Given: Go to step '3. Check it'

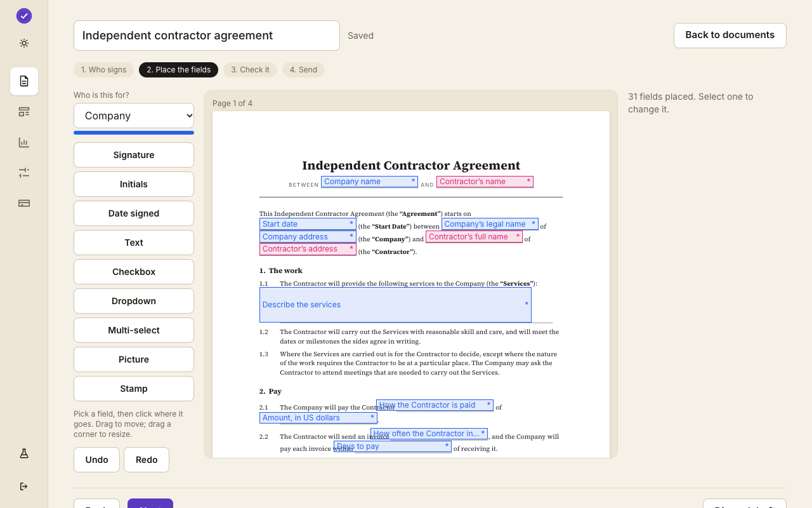Looking at the screenshot, I should [x=250, y=70].
